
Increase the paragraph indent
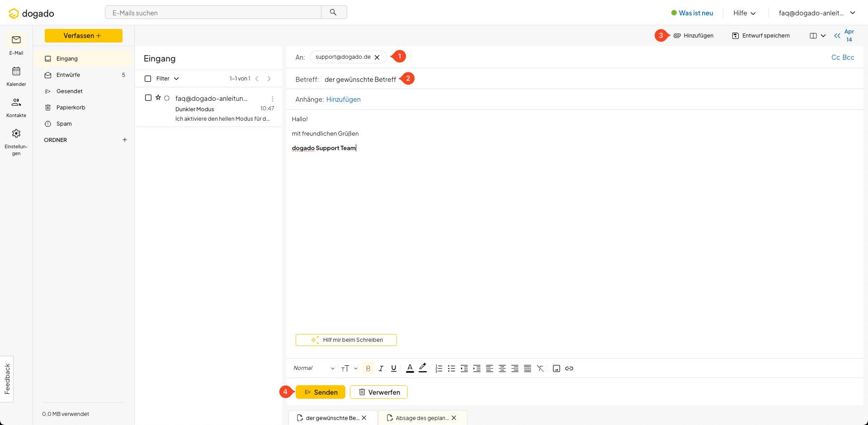[476, 368]
